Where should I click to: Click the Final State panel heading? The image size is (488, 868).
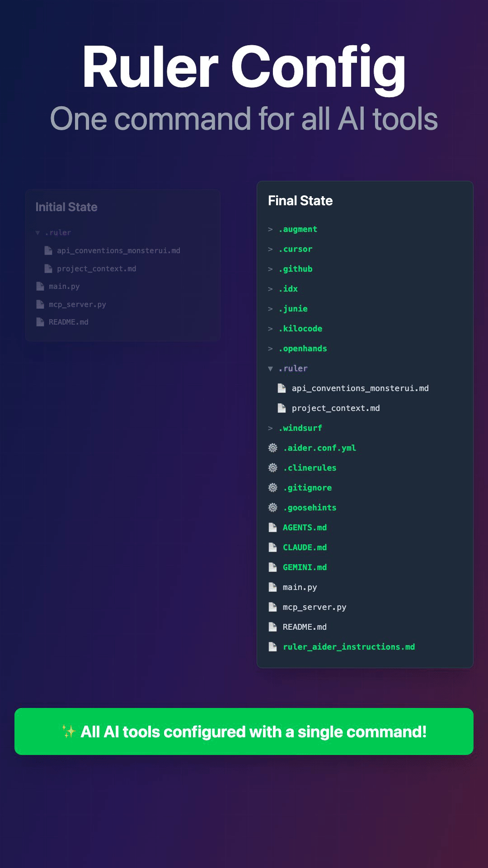click(300, 201)
